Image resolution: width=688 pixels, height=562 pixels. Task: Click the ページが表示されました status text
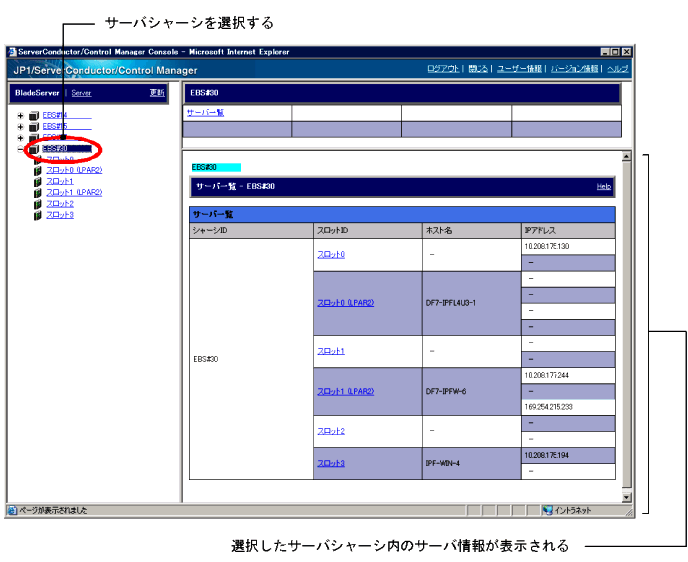53,510
